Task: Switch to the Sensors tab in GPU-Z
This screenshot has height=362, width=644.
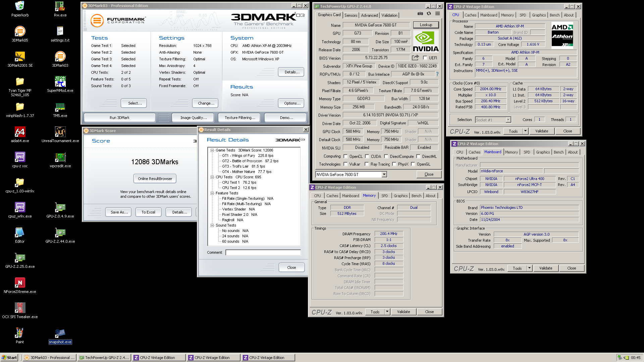Action: (x=351, y=15)
